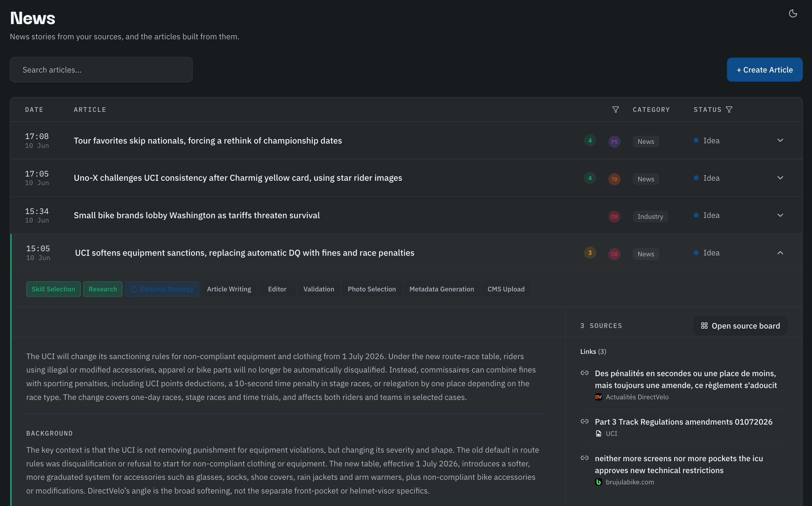
Task: Click News tag on Tour favorites row
Action: pyautogui.click(x=645, y=141)
